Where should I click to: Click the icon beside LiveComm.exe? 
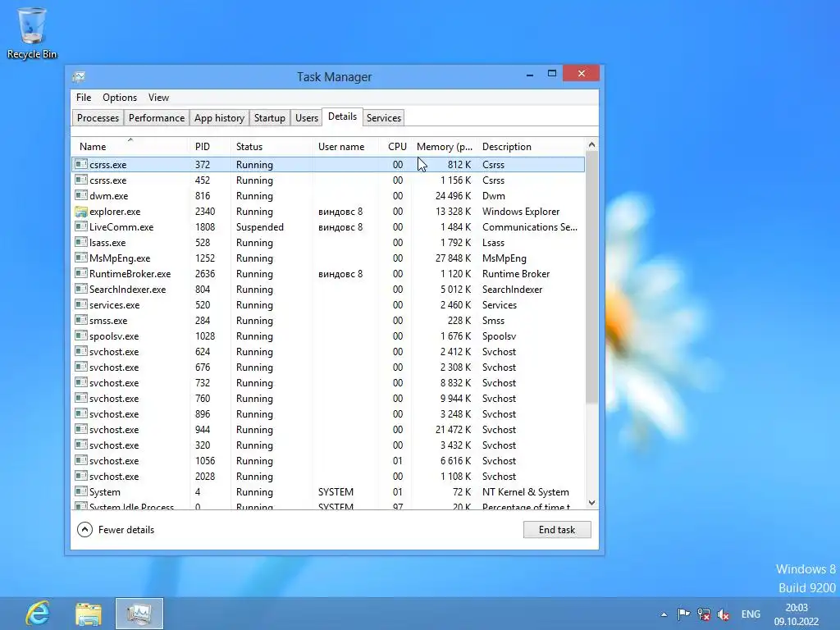click(x=81, y=226)
